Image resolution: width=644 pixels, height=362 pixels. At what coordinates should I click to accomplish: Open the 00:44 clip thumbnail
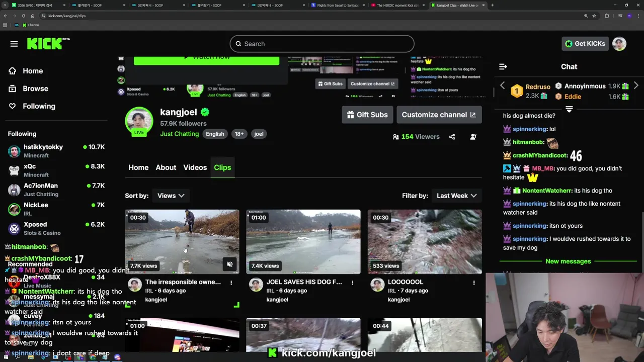(x=425, y=335)
